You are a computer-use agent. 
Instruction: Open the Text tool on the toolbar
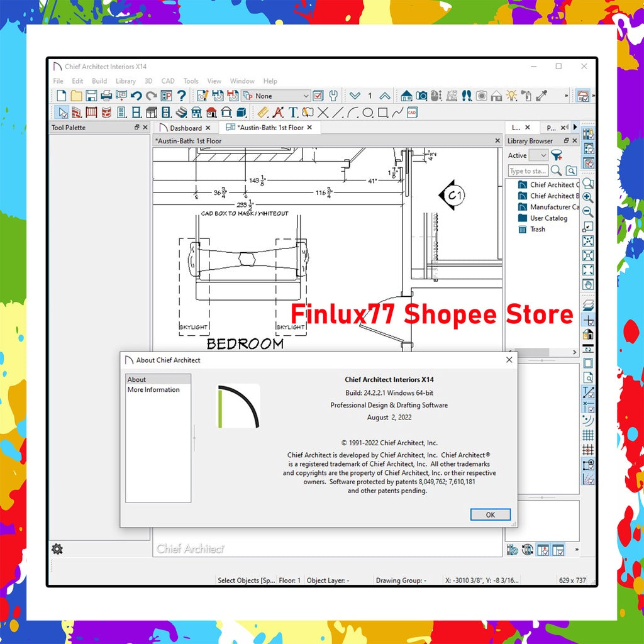293,113
